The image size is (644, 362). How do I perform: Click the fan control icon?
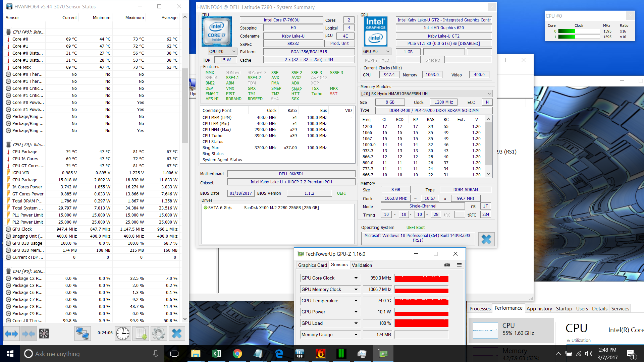pyautogui.click(x=44, y=334)
